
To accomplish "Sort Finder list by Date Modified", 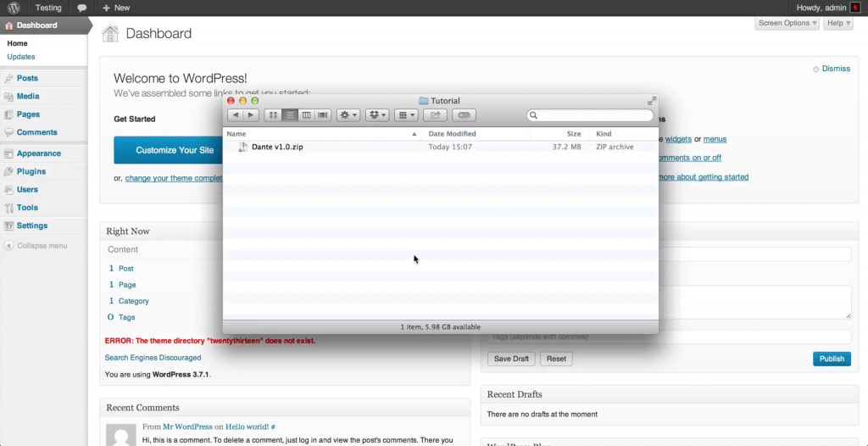I will tap(476, 133).
